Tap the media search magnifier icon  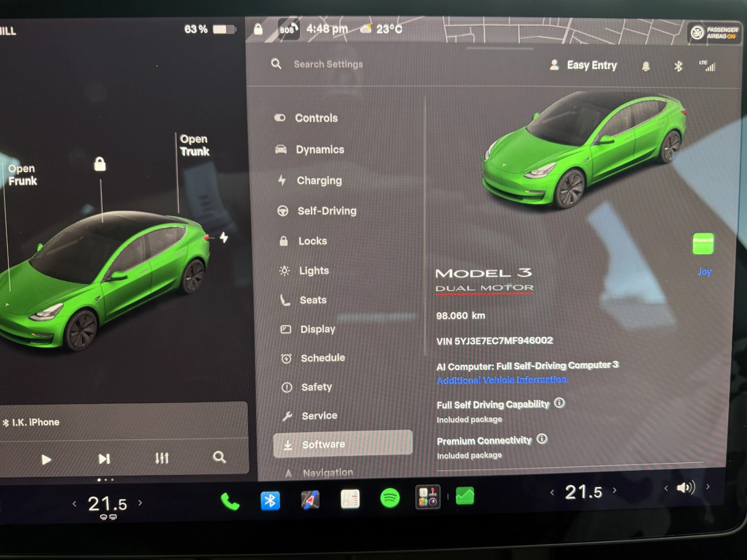tap(219, 457)
